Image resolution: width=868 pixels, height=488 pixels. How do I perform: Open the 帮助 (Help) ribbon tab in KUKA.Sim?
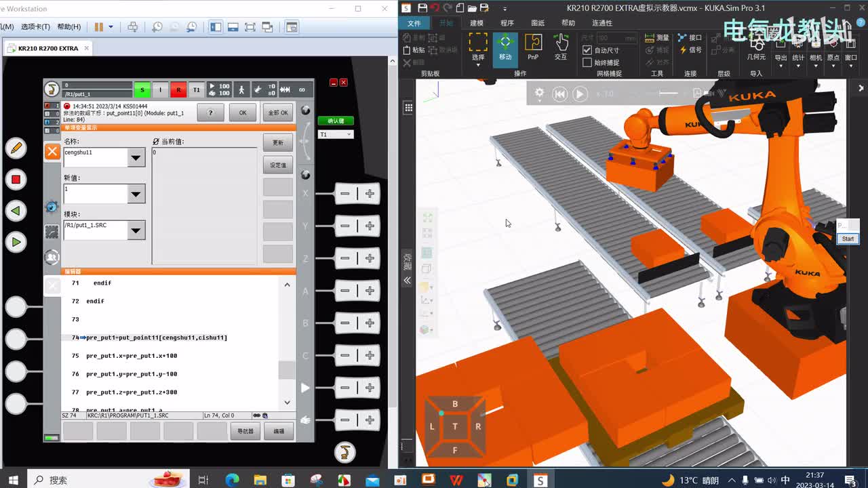coord(568,23)
